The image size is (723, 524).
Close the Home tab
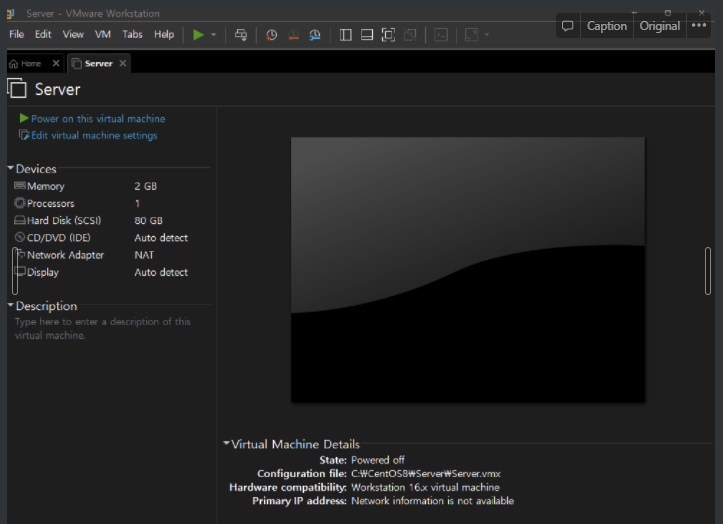coord(56,63)
